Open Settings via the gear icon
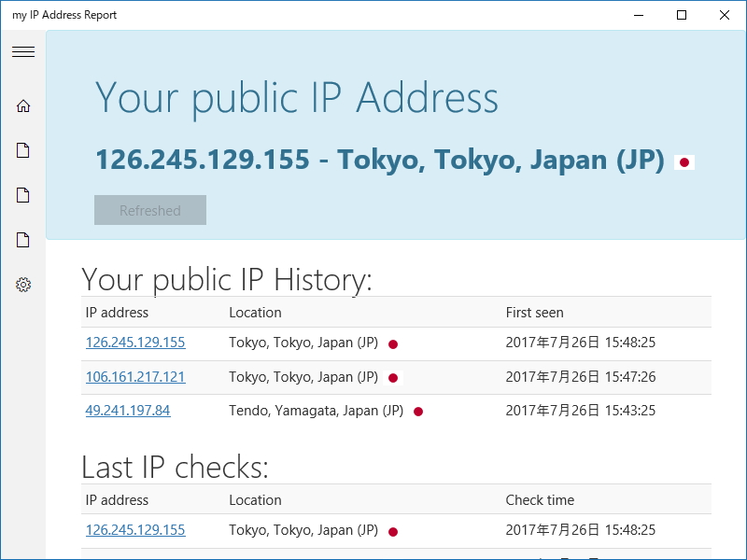 click(x=22, y=285)
